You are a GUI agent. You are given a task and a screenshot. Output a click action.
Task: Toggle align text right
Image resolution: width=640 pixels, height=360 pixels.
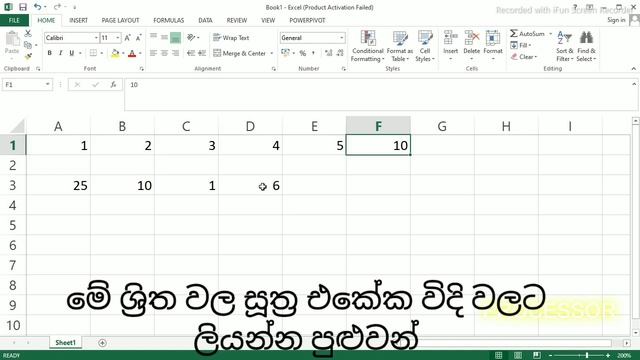(176, 53)
